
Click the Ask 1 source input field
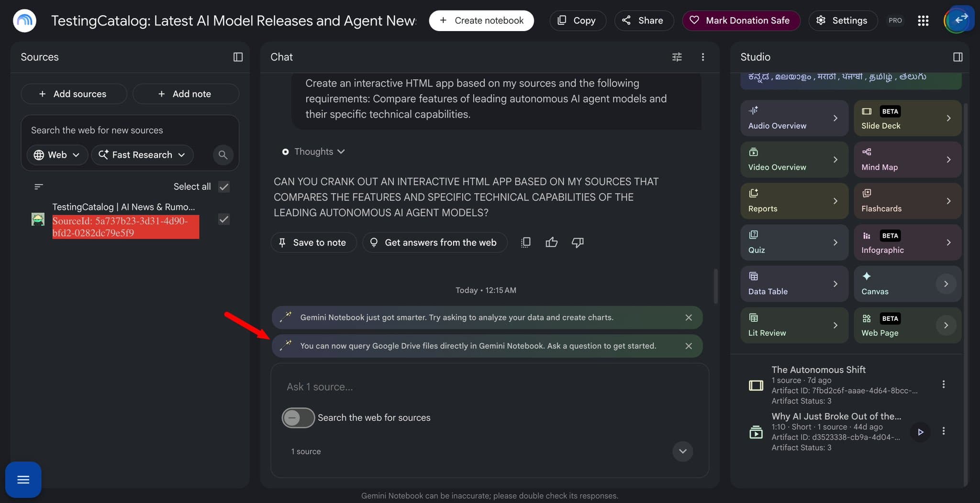click(489, 387)
